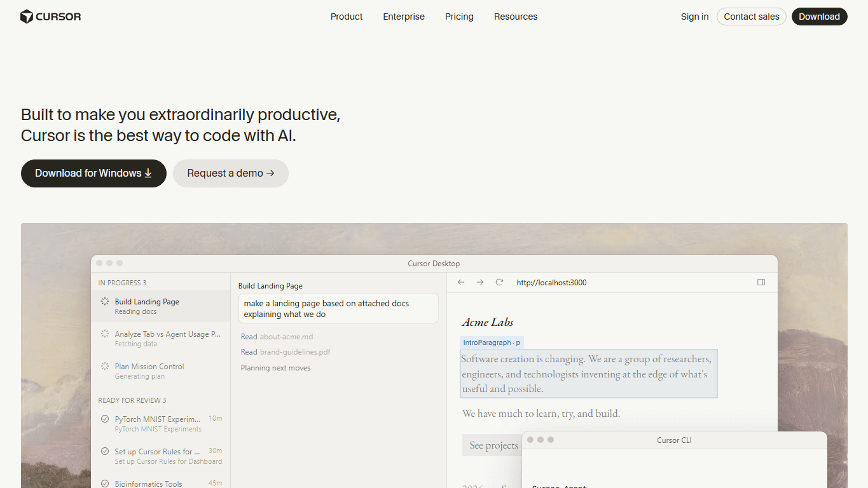Click the Acme Labs heading in preview
This screenshot has width=868, height=488.
pyautogui.click(x=488, y=322)
